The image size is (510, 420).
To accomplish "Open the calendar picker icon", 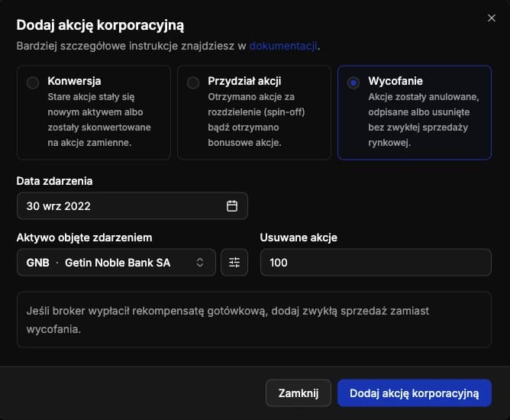I will click(232, 205).
